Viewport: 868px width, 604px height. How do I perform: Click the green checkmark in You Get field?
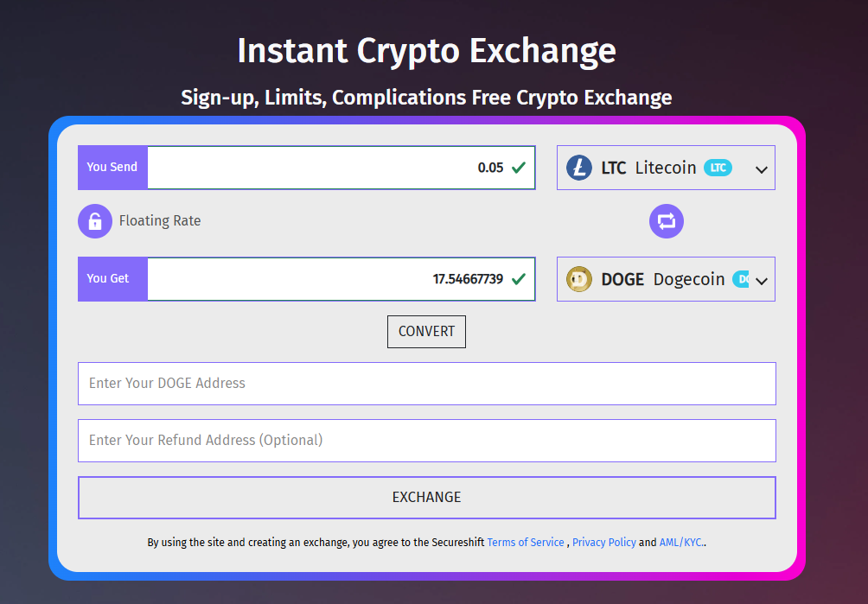[519, 279]
